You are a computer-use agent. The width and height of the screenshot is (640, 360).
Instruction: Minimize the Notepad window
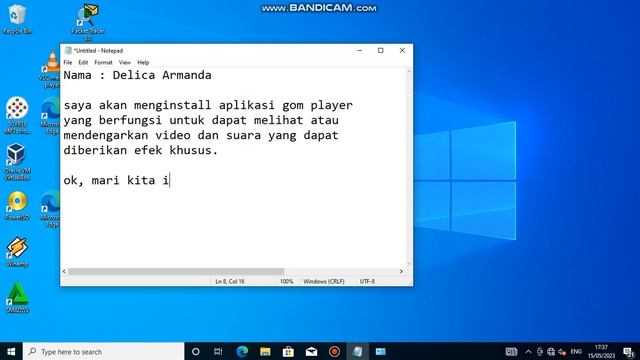click(359, 51)
